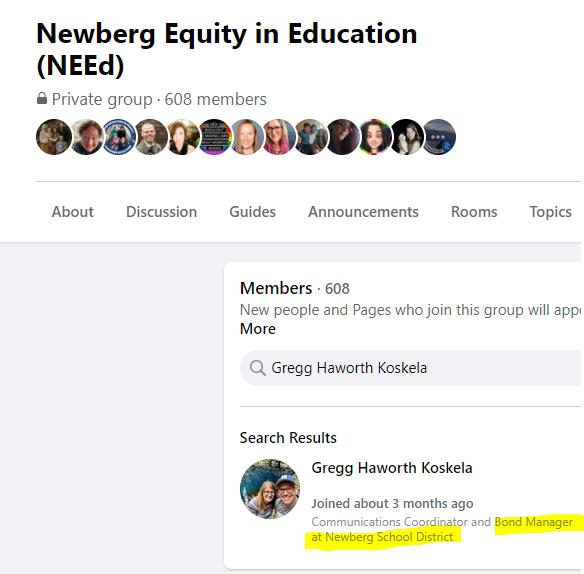
Task: Click the Newberg Equity in Education title
Action: click(227, 49)
